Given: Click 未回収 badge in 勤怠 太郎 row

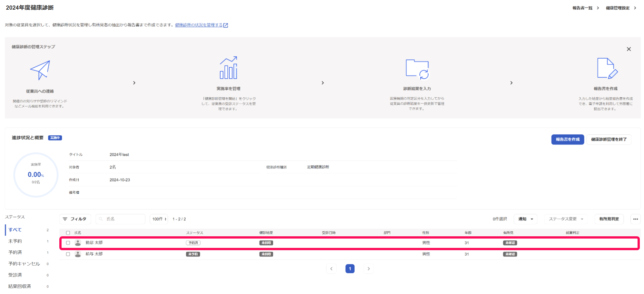Looking at the screenshot, I should point(266,243).
